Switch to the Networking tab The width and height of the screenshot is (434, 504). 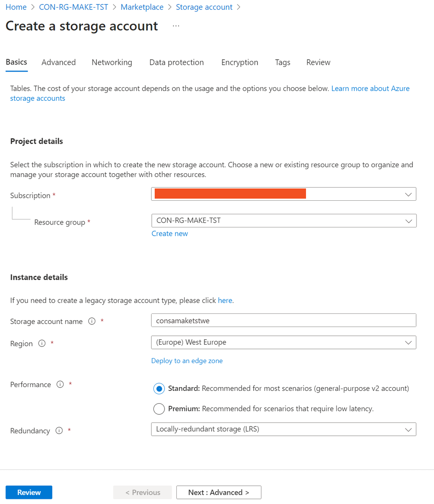click(112, 62)
